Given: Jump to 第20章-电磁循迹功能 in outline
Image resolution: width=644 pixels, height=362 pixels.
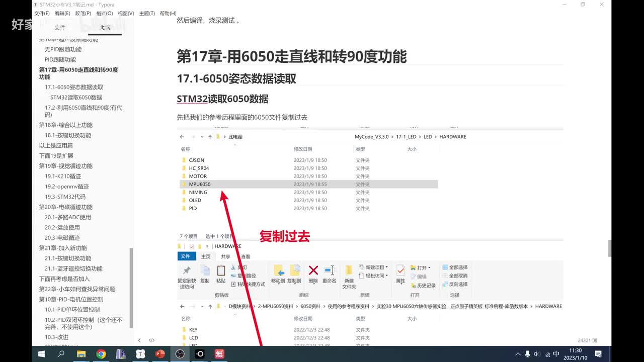Looking at the screenshot, I should click(x=65, y=207).
